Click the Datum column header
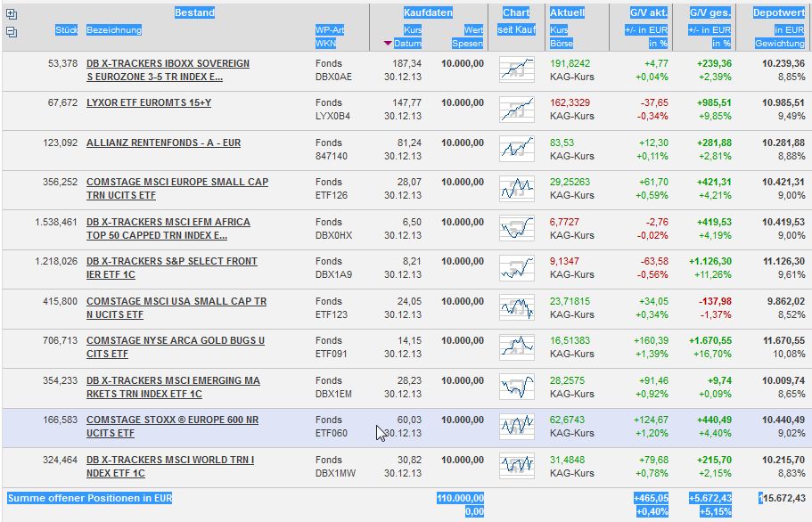This screenshot has height=522, width=812. coord(407,43)
